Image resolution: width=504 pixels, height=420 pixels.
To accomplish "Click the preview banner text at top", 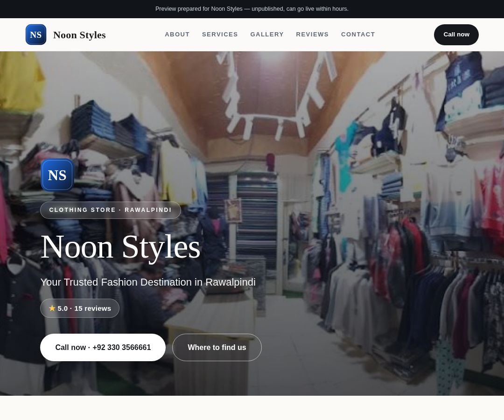I will pos(252,9).
